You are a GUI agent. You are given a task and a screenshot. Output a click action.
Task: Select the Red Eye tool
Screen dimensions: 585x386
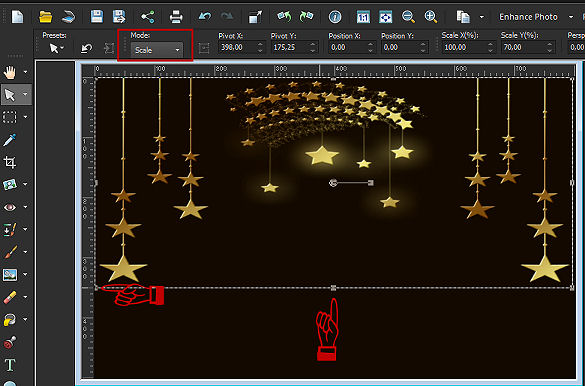10,207
